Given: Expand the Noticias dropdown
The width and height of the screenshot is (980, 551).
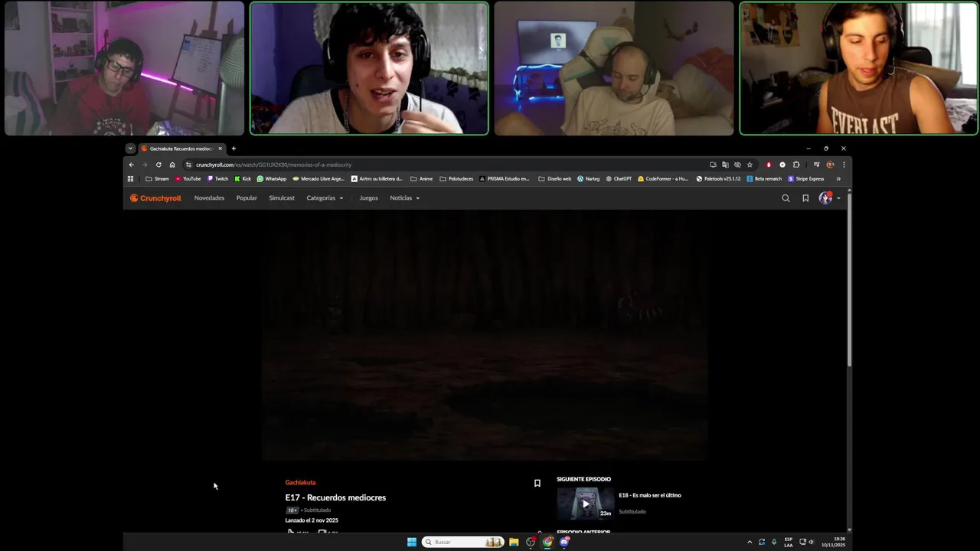Looking at the screenshot, I should point(404,198).
